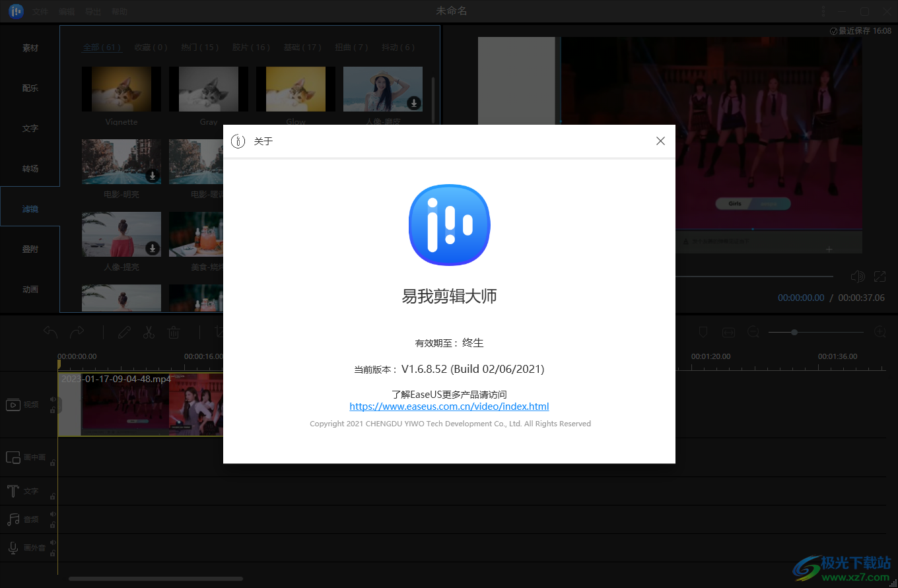Select the Vignette filter thumbnail
The image size is (898, 588).
coord(121,89)
